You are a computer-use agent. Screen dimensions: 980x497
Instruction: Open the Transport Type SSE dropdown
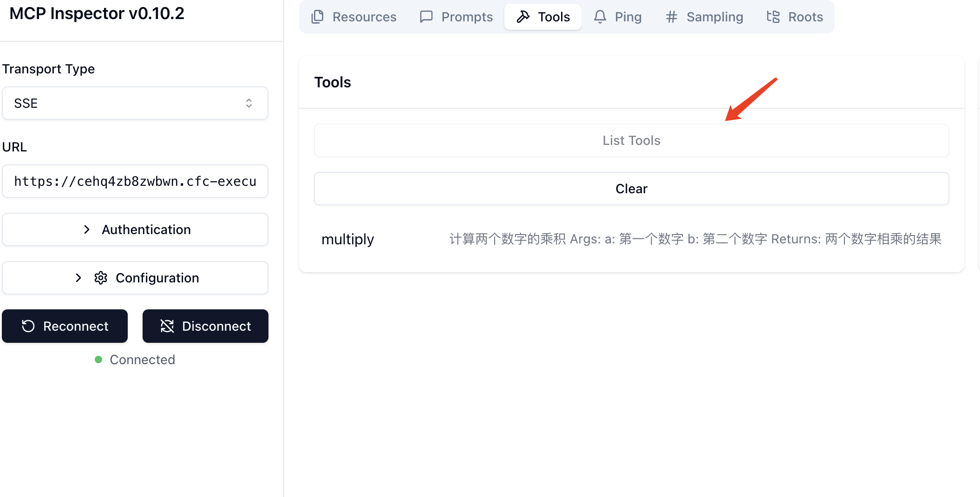pos(135,103)
